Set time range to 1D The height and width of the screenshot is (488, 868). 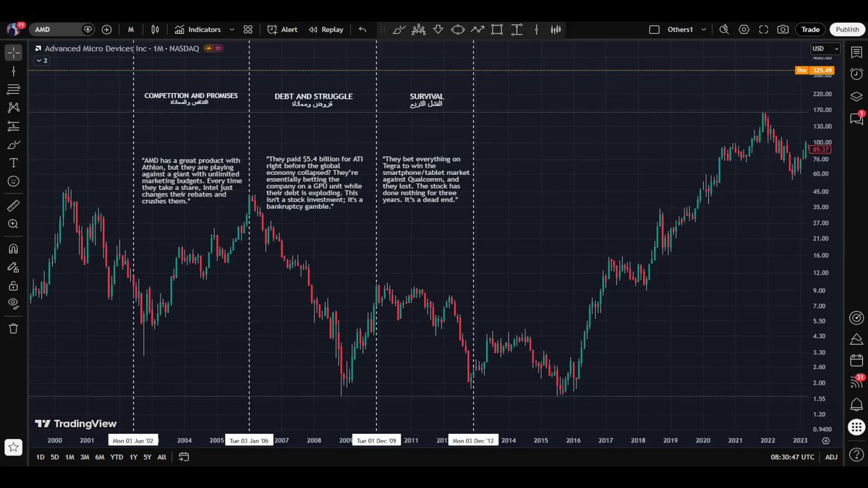(41, 457)
